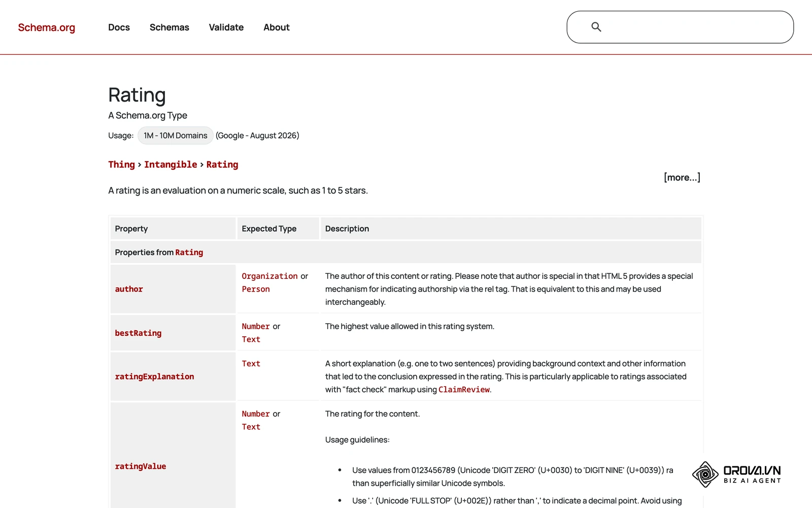812x508 pixels.
Task: Open the Schemas menu item
Action: tap(170, 27)
